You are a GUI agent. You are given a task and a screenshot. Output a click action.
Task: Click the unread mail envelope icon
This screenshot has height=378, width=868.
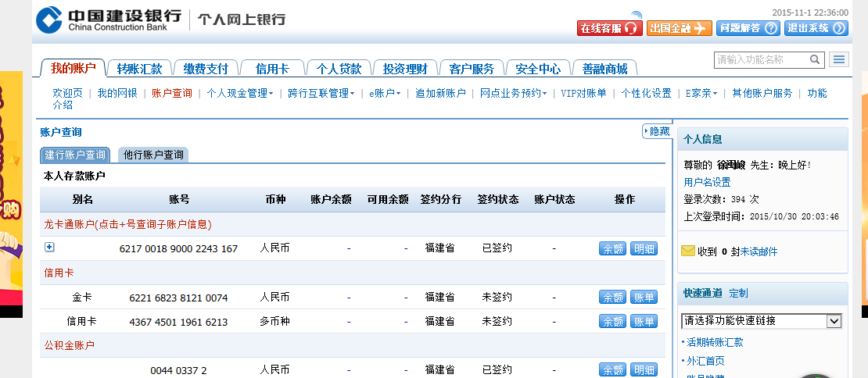click(x=687, y=251)
